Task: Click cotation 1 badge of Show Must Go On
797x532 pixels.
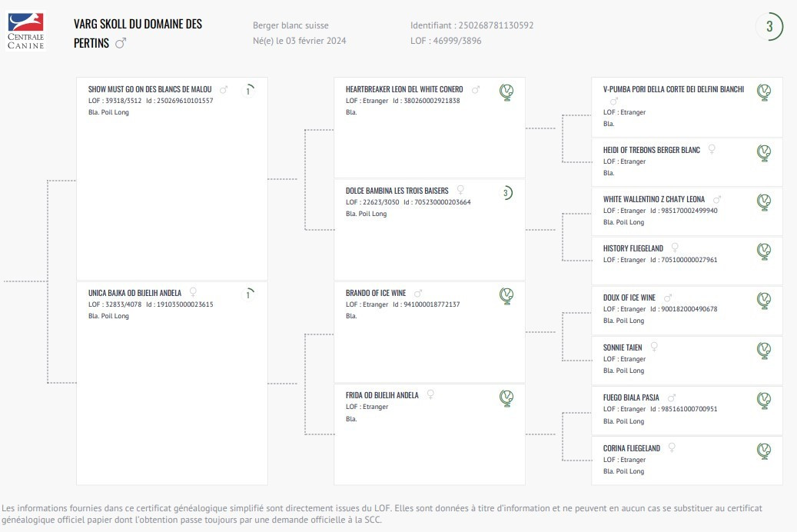Action: point(248,91)
